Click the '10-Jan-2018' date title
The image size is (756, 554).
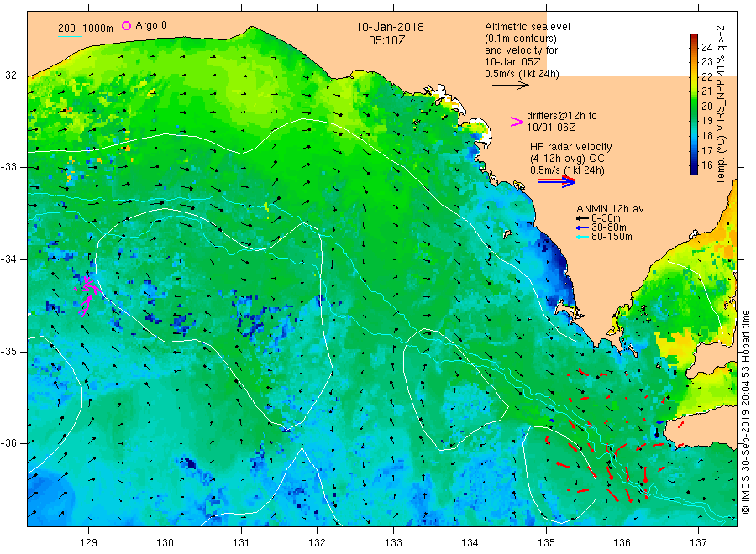390,27
